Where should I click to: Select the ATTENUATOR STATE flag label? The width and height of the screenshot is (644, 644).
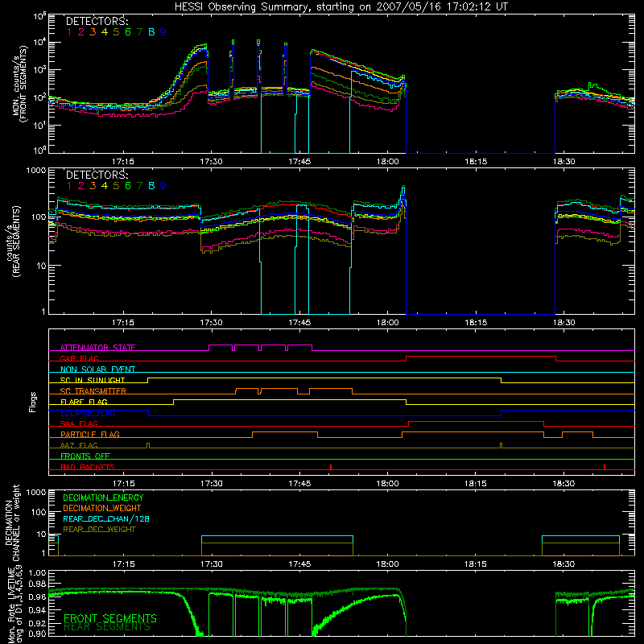(97, 348)
